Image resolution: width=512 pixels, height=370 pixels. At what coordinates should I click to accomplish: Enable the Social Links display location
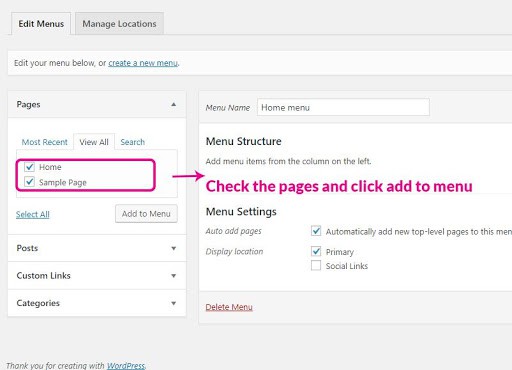(x=316, y=266)
